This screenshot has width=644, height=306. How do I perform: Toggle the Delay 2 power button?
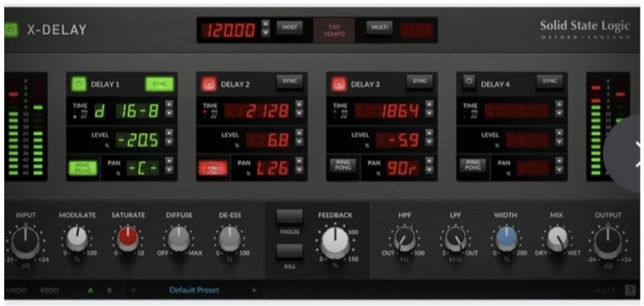[x=209, y=85]
